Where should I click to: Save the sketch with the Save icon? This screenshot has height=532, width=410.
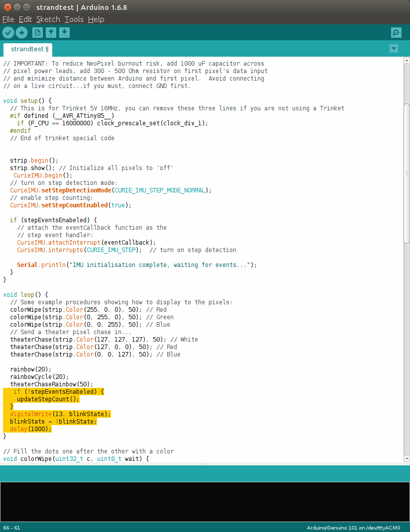coord(65,33)
